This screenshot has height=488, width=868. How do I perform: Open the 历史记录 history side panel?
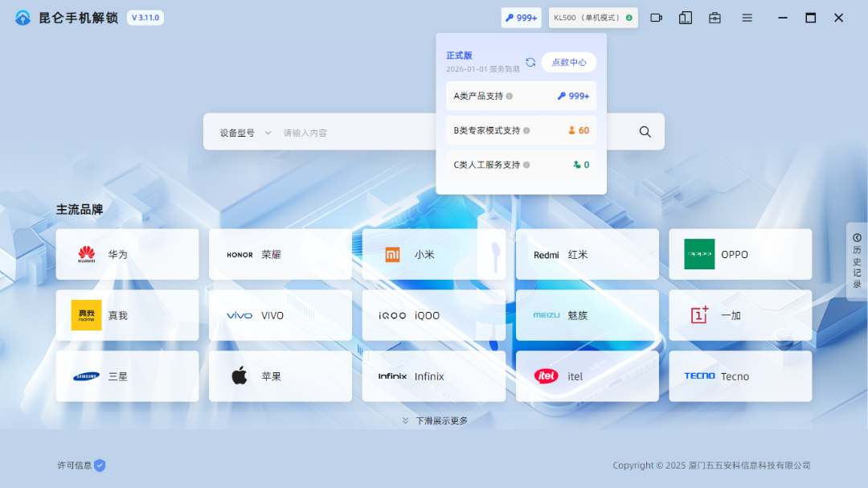click(x=857, y=261)
